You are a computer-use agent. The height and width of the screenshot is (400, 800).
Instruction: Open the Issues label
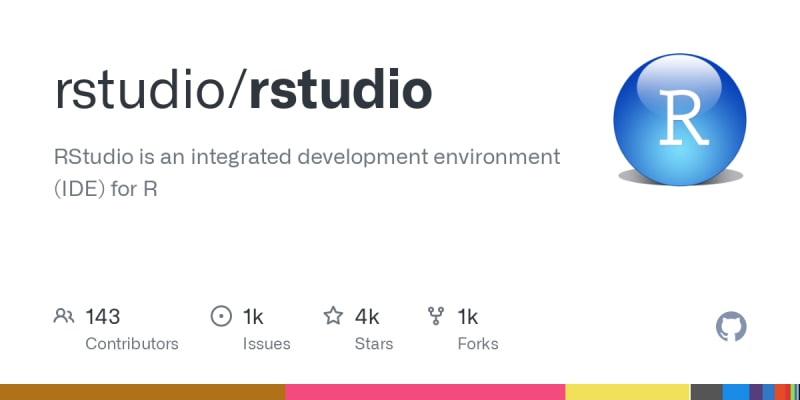(x=266, y=344)
